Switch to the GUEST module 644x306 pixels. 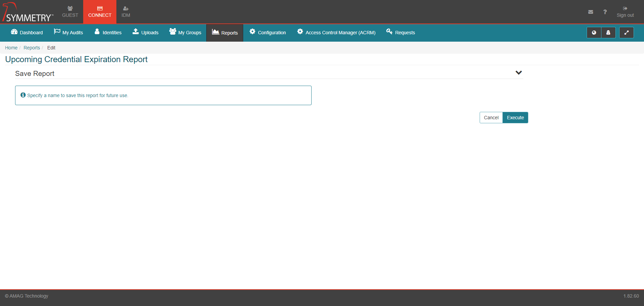coord(70,12)
